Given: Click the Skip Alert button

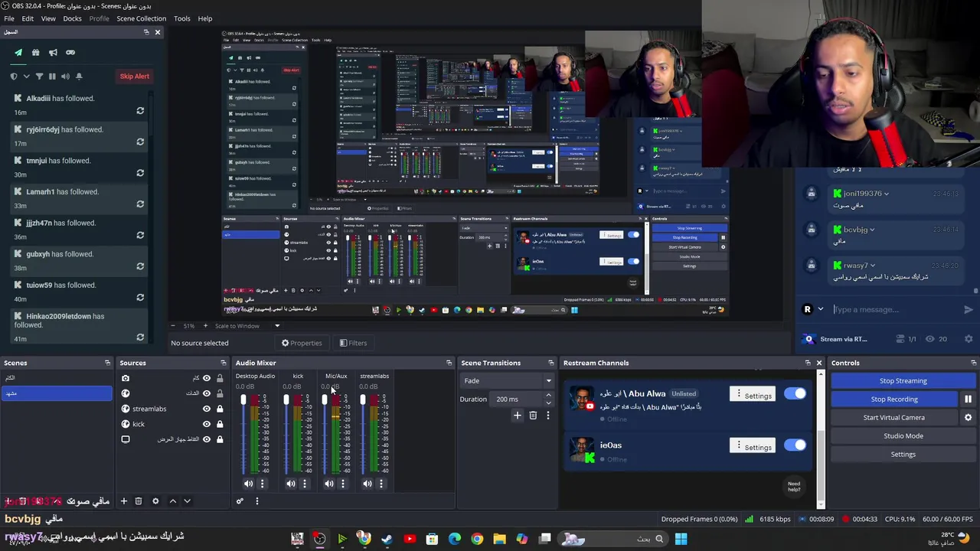Looking at the screenshot, I should click(134, 77).
